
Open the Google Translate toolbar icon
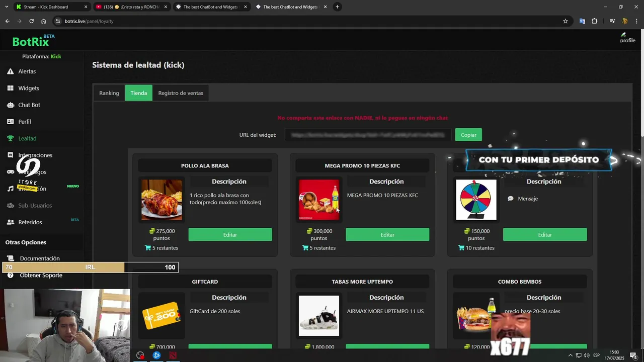[582, 21]
